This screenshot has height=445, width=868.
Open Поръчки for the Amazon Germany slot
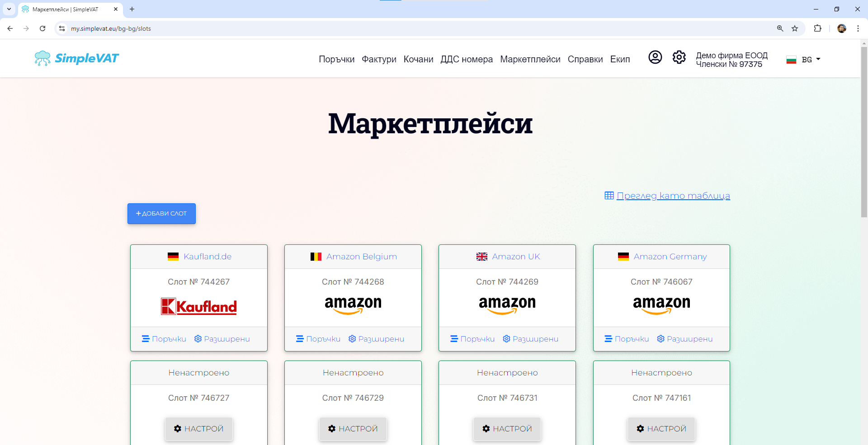pos(627,339)
